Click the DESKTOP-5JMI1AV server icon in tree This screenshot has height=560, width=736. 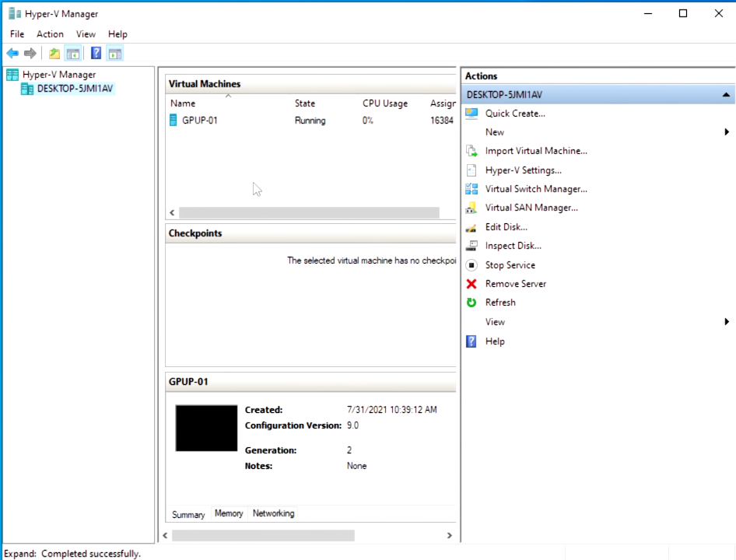27,89
